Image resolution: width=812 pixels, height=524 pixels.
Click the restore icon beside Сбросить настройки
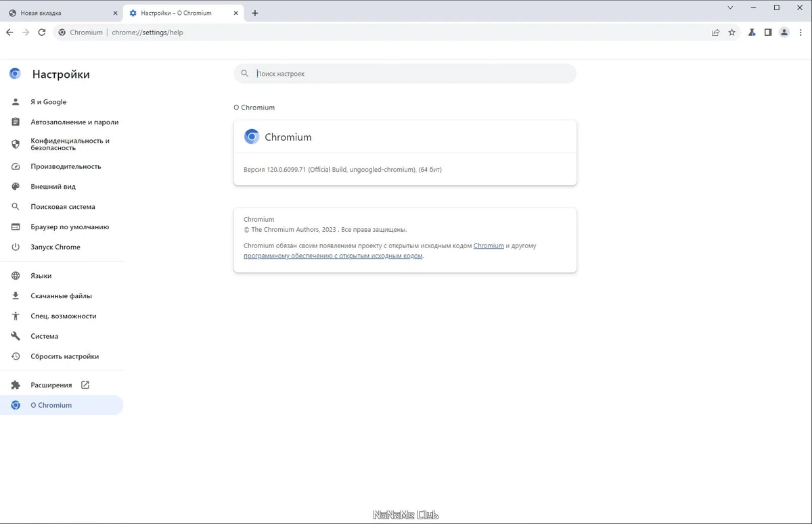(x=16, y=356)
